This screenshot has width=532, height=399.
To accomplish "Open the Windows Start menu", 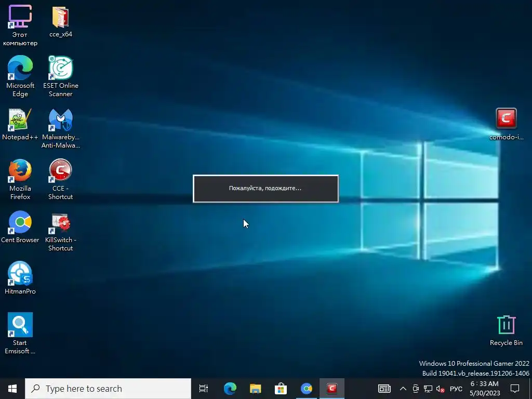I will 12,389.
